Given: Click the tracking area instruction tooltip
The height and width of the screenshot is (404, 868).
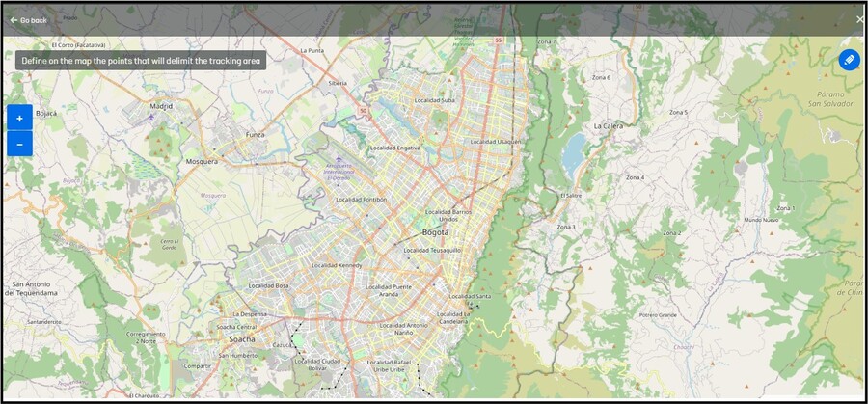Looking at the screenshot, I should click(141, 61).
